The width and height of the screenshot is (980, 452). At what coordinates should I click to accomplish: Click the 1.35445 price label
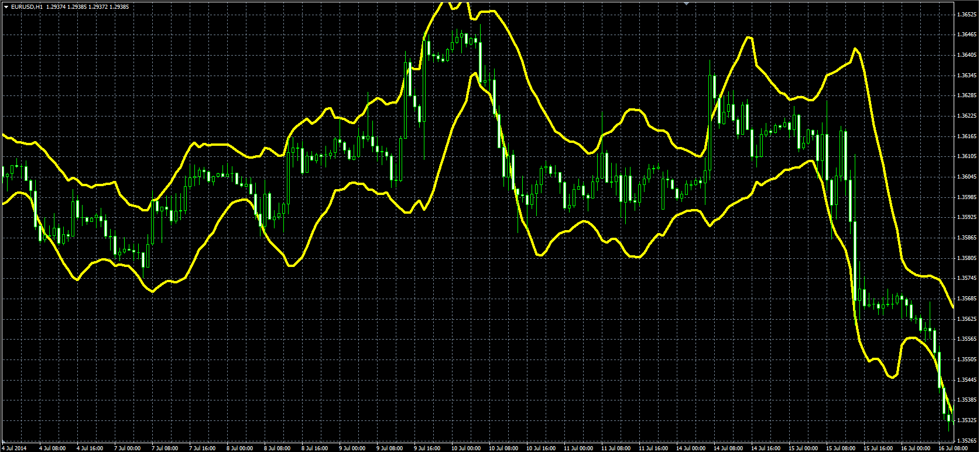(966, 380)
